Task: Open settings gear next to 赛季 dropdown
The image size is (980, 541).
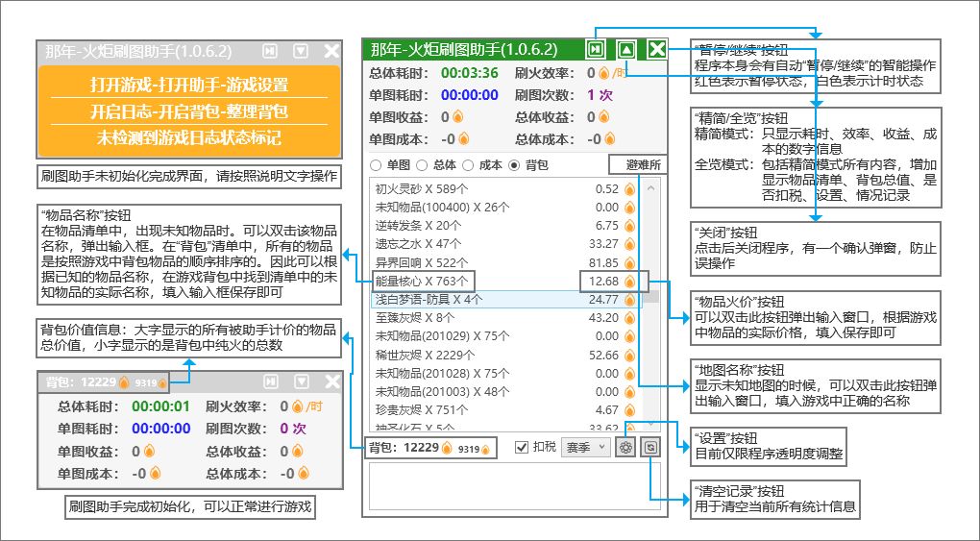Action: [x=625, y=447]
